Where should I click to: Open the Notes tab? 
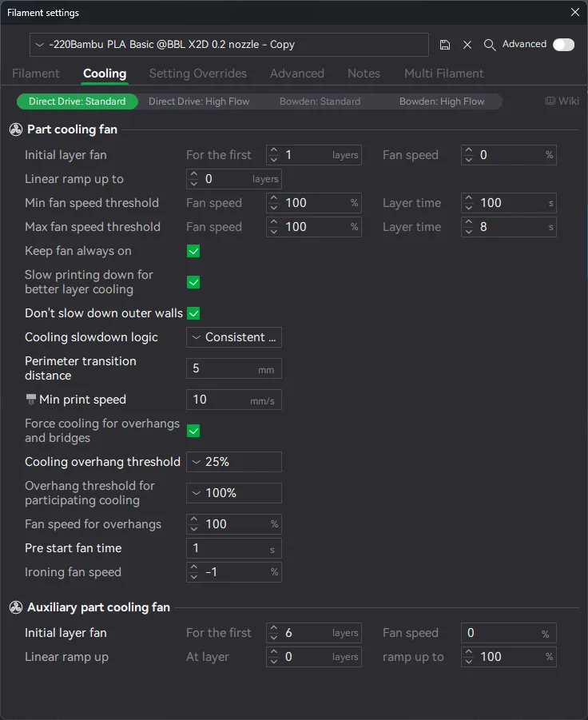[x=364, y=74]
